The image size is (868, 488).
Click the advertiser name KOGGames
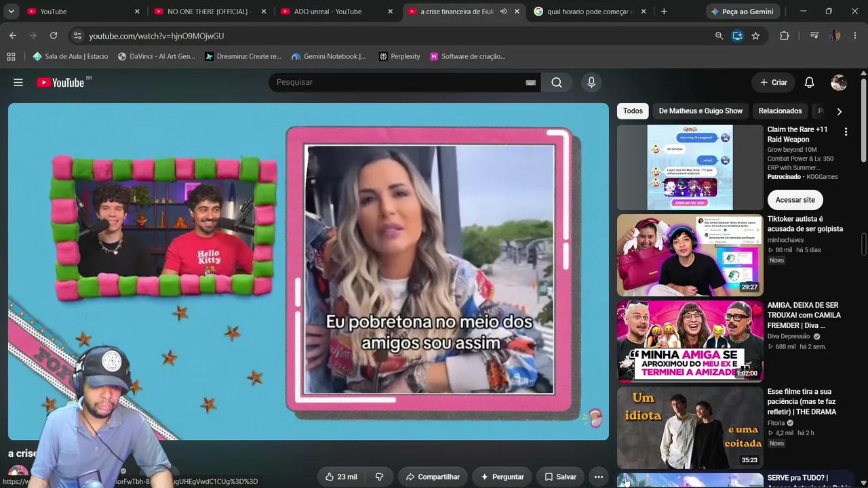[x=823, y=177]
